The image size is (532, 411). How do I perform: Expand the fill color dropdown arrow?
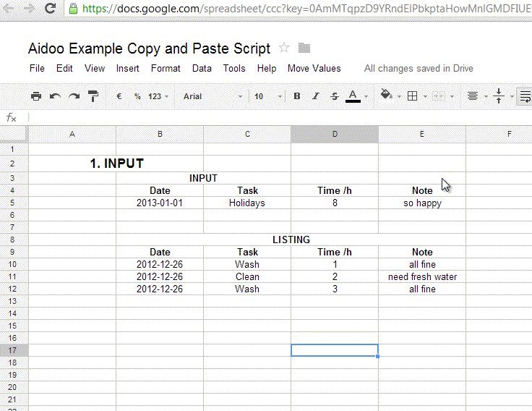pyautogui.click(x=399, y=97)
